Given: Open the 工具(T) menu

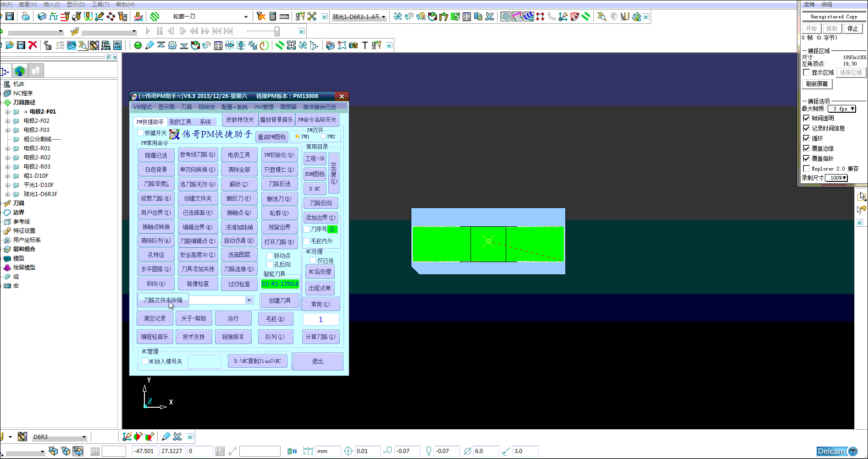Looking at the screenshot, I should point(100,5).
